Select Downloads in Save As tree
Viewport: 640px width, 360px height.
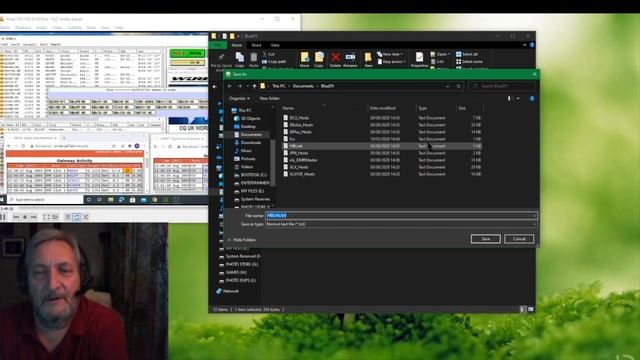tap(247, 142)
